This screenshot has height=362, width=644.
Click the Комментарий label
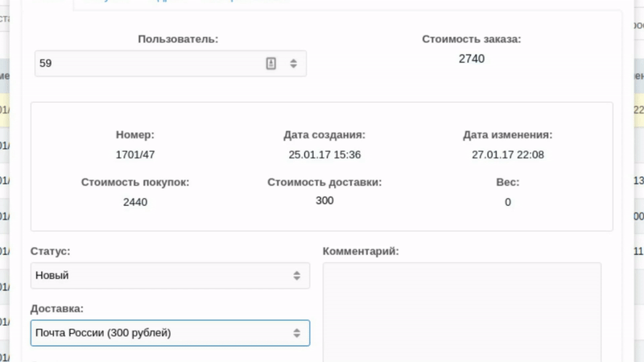pyautogui.click(x=361, y=251)
